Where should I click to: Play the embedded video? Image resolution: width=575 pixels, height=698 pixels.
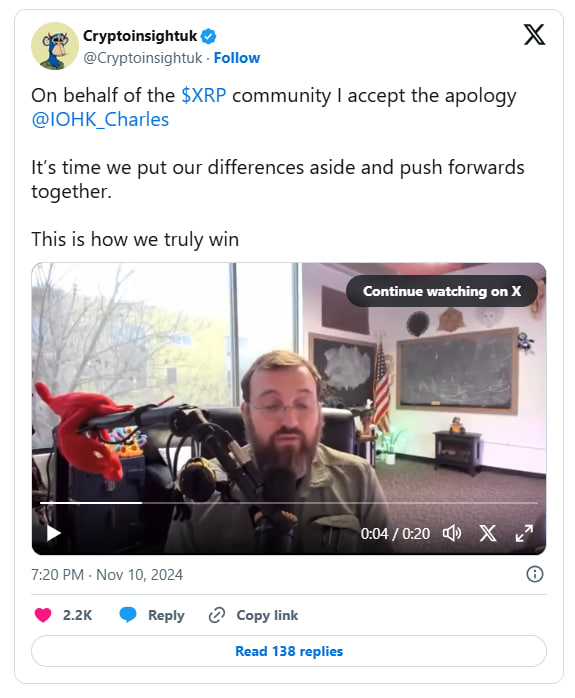click(53, 533)
